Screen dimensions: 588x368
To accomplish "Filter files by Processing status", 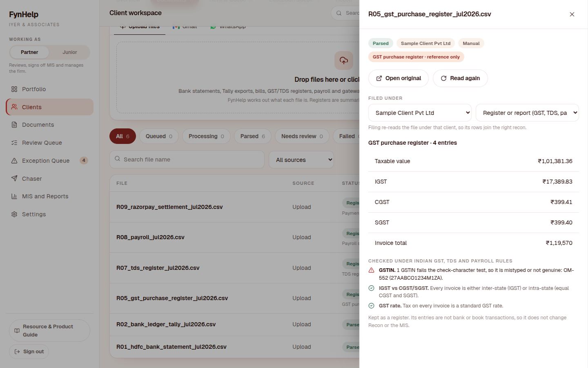I will (206, 137).
